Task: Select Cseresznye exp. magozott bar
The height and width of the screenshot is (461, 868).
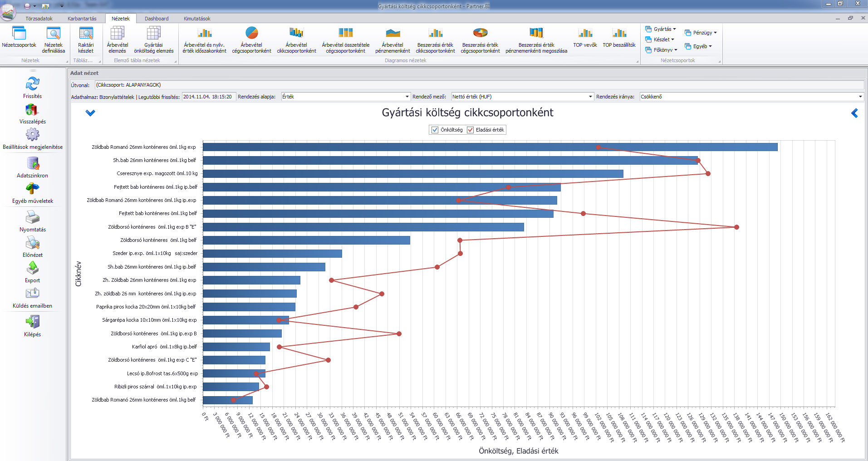Action: [413, 174]
